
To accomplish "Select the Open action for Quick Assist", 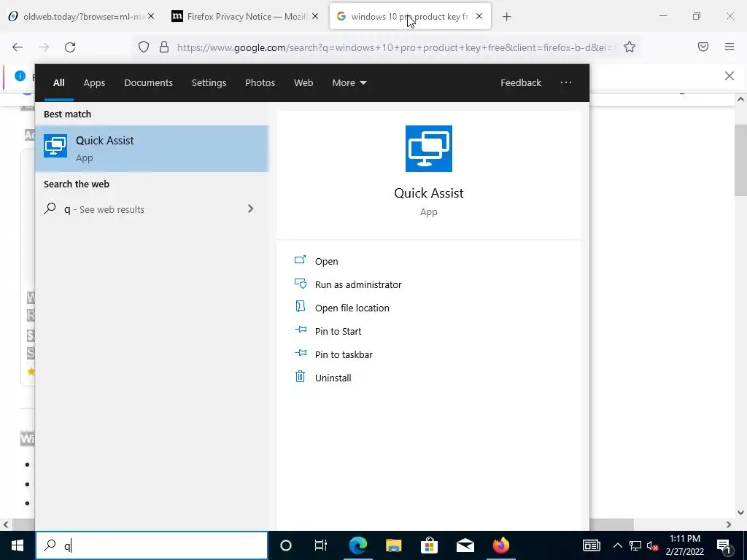I will pyautogui.click(x=326, y=261).
